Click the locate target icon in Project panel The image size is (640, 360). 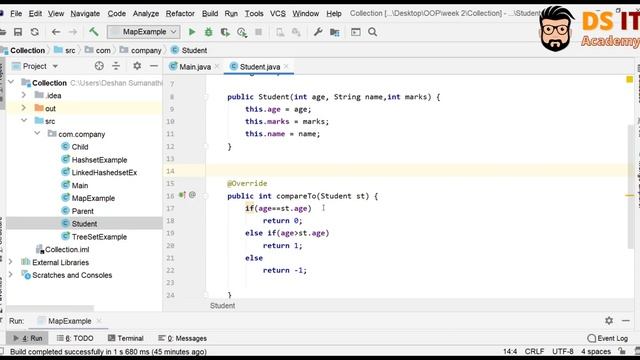coord(99,66)
